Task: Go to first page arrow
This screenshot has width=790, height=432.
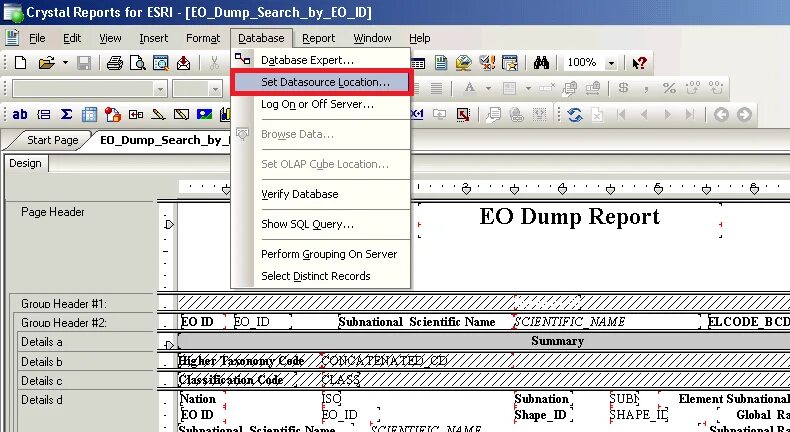Action: click(621, 115)
